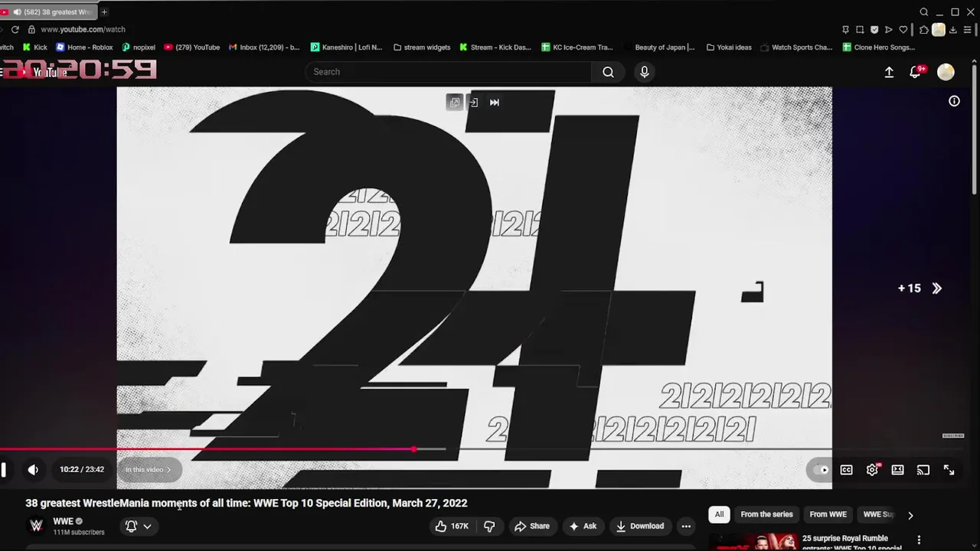Open the 'KC Ice-Cream Tra...' bookmark
Image resolution: width=980 pixels, height=551 pixels.
coord(577,47)
